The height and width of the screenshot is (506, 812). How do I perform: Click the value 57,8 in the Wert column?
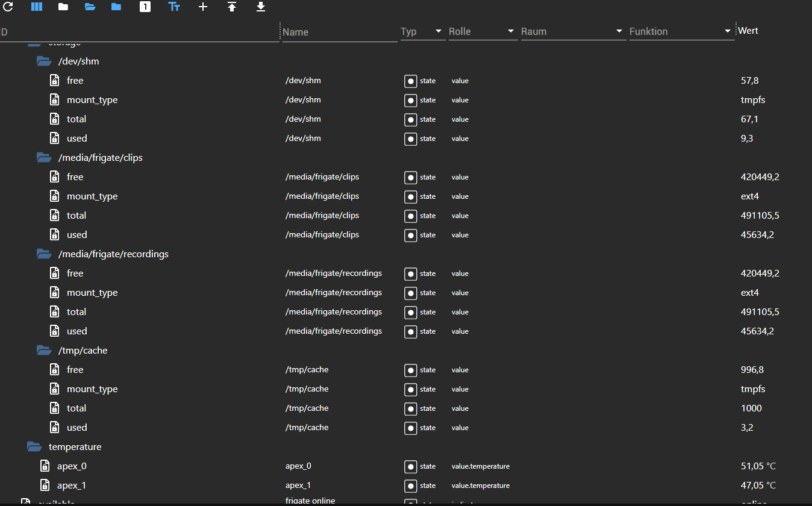click(749, 81)
